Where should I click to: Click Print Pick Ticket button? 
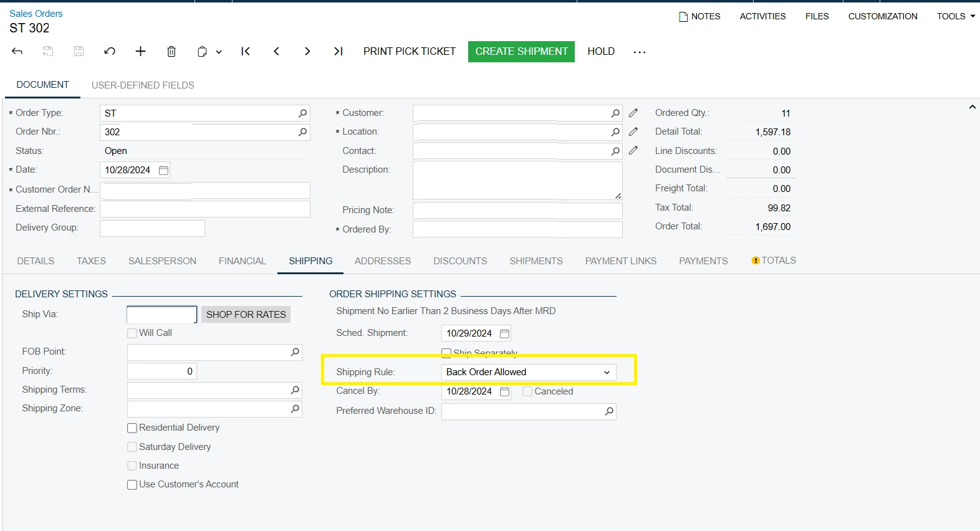point(410,52)
